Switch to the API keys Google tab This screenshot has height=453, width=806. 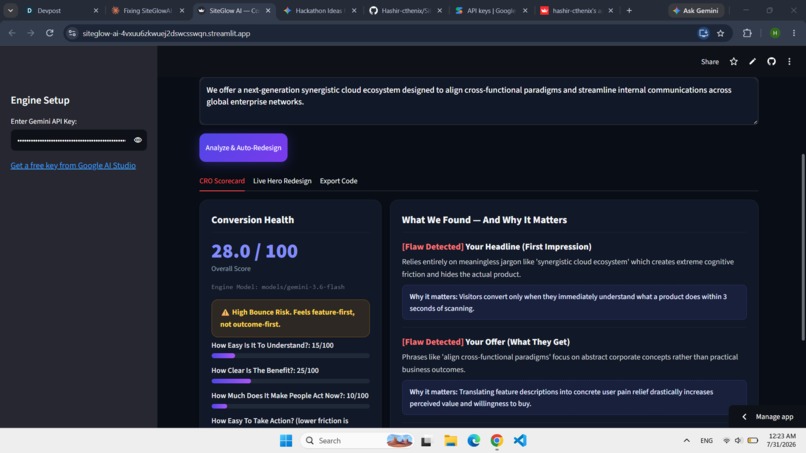[x=491, y=10]
